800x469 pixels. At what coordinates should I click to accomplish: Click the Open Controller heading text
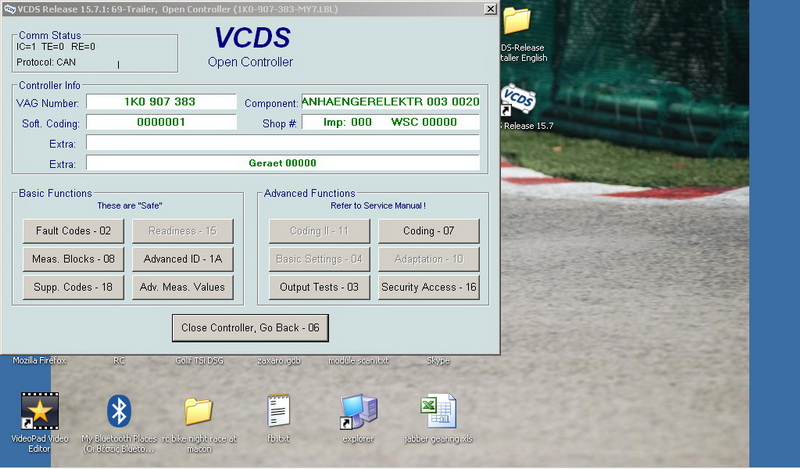250,62
